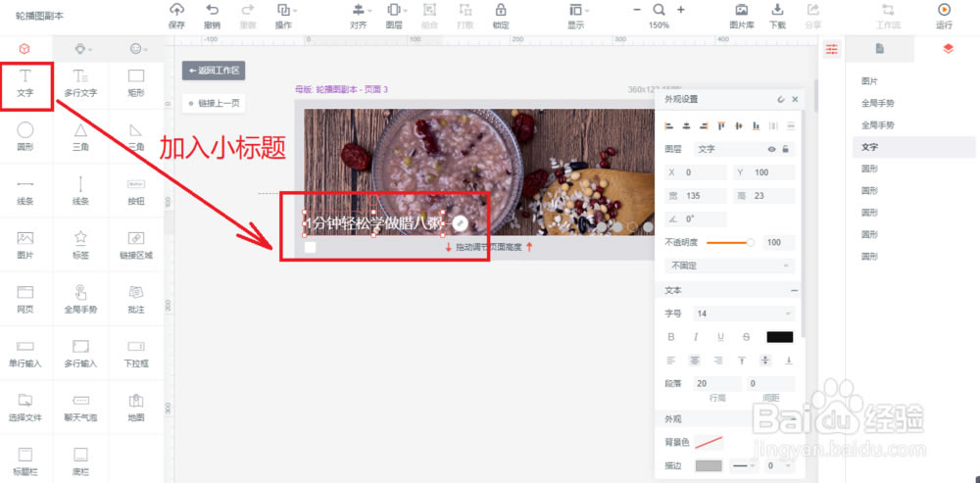
Task: Toggle layer visibility eye icon in 外观设置
Action: (x=772, y=149)
